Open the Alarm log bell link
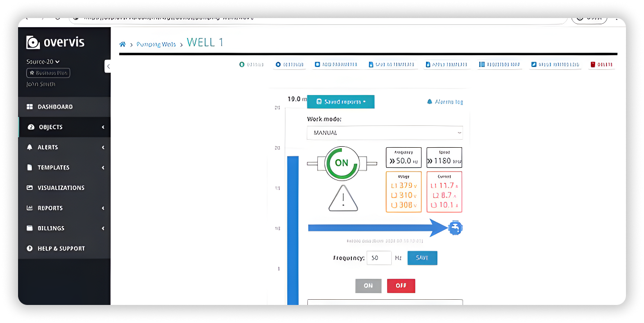Viewport: 644px width, 323px height. point(445,102)
